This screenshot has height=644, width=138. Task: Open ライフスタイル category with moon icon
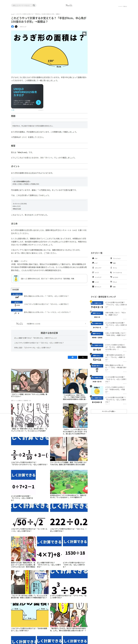pyautogui.click(x=118, y=273)
